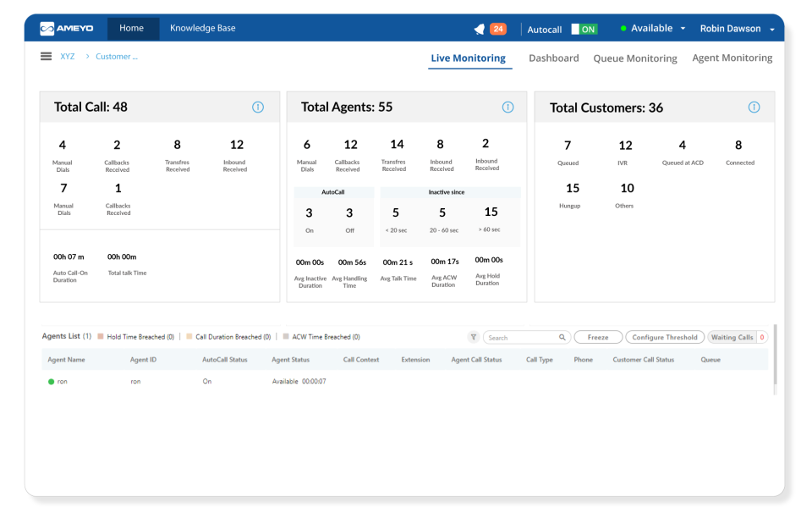Open the Robin Dawson user menu
Screen dimensions: 812x513
point(737,29)
